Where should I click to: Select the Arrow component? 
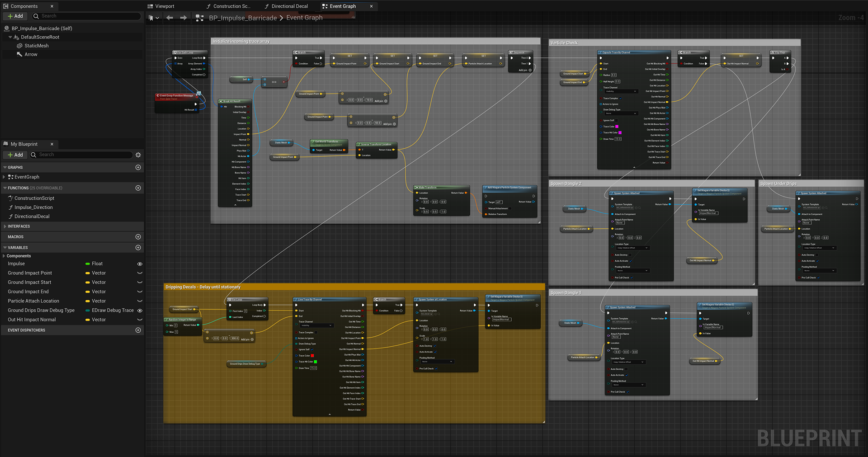[x=31, y=54]
